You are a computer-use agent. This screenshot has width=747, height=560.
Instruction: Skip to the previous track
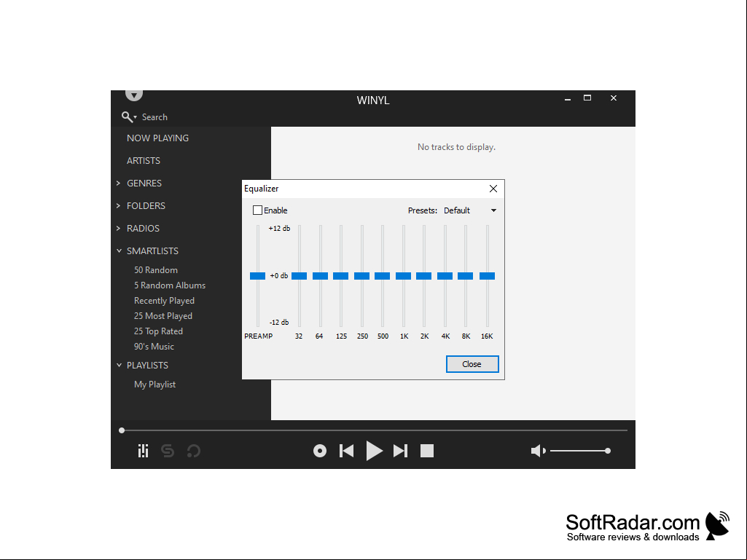tap(346, 451)
